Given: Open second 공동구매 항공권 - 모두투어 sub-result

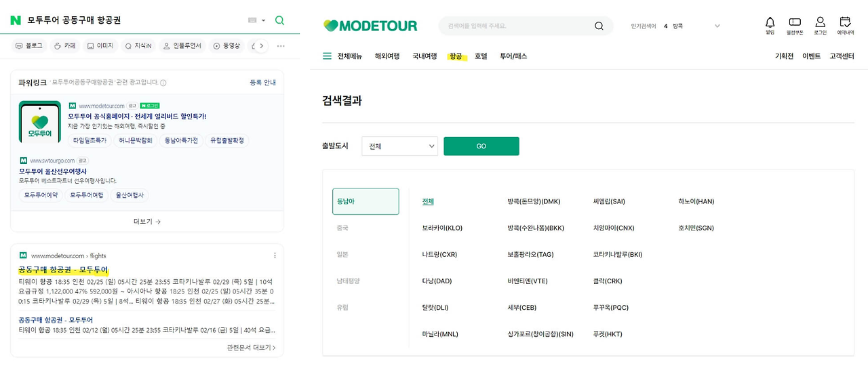Looking at the screenshot, I should pos(56,320).
